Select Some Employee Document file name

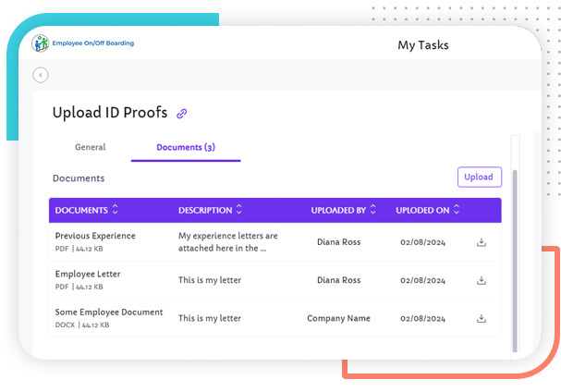(x=109, y=312)
